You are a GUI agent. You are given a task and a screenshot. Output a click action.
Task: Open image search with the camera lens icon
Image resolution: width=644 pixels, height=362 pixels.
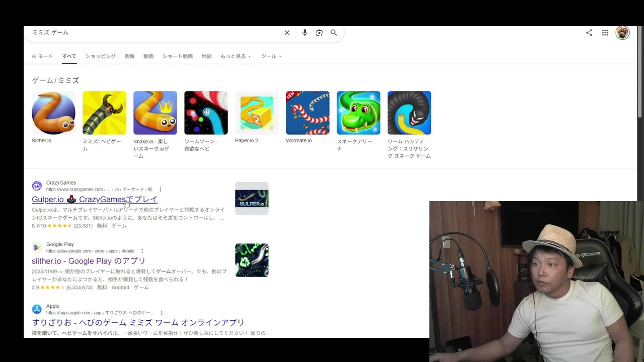(319, 33)
